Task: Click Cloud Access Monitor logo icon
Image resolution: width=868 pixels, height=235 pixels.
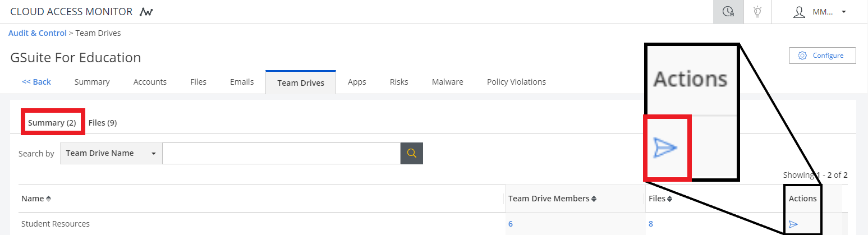Action: 146,12
